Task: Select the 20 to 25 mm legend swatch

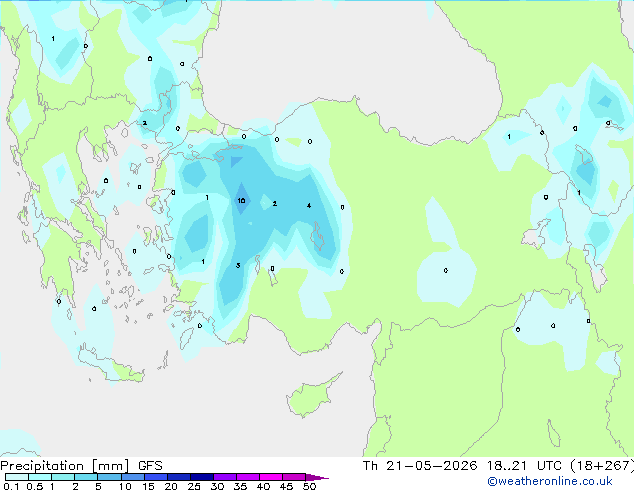Action: pos(179,477)
